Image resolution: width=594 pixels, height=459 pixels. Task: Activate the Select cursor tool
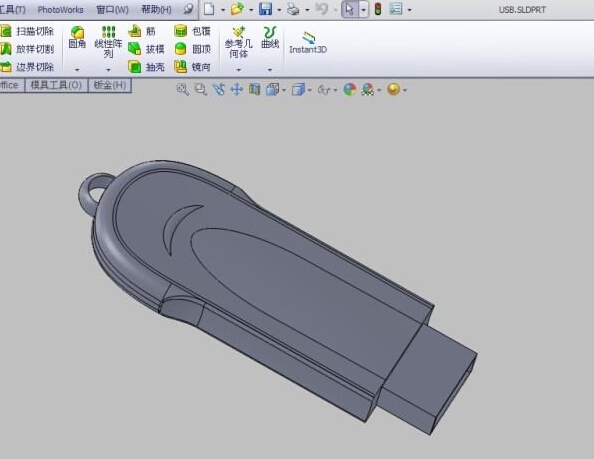click(350, 9)
